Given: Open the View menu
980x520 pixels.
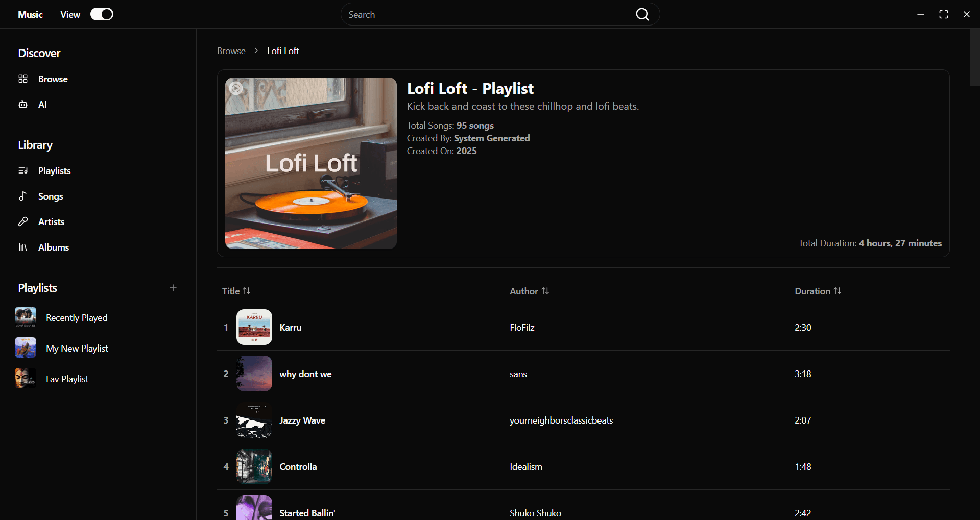Looking at the screenshot, I should click(x=70, y=15).
